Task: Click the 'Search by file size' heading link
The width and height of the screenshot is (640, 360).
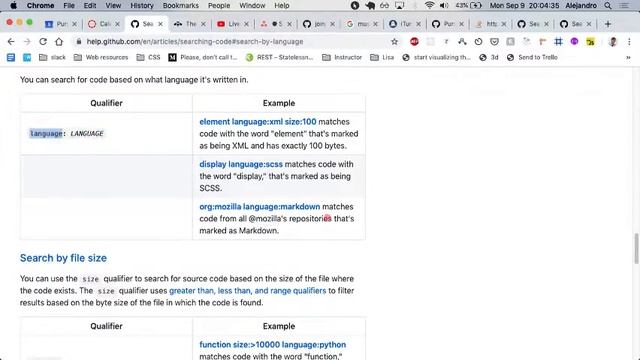Action: pos(63,258)
